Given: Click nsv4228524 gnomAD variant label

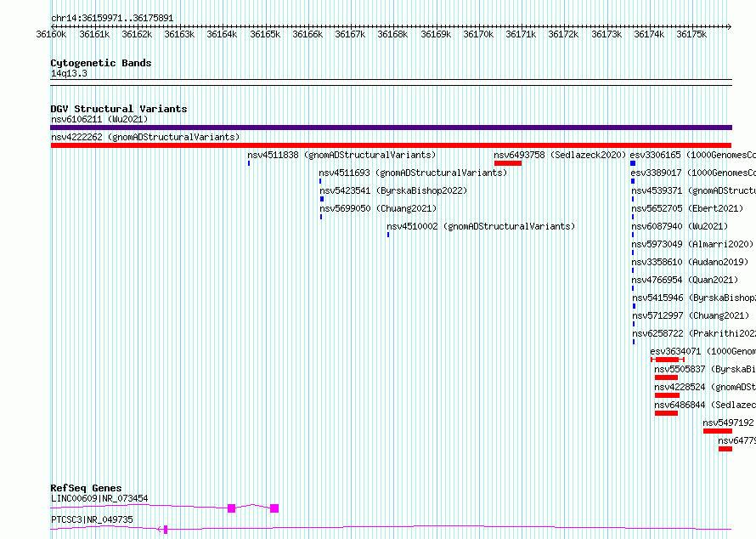Looking at the screenshot, I should click(705, 387).
